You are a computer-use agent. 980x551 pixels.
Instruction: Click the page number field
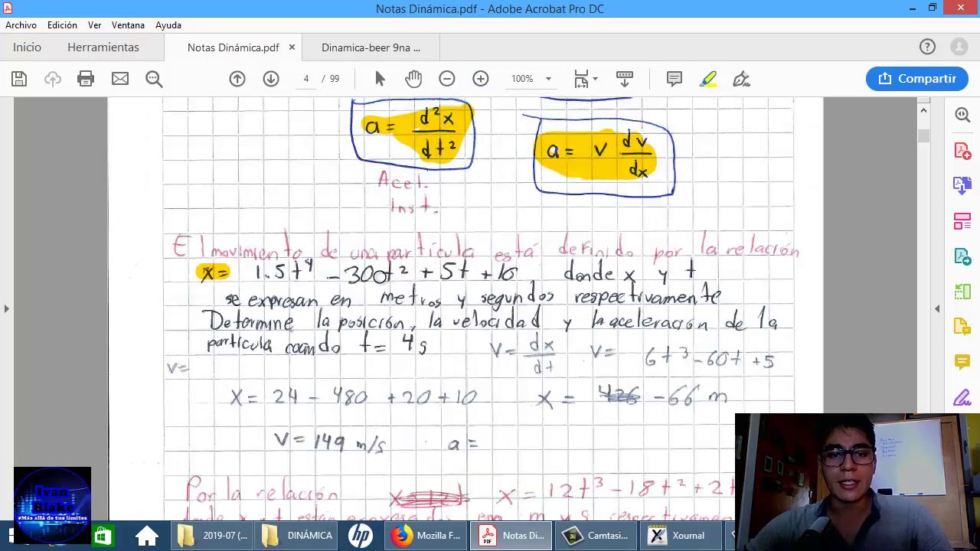pos(305,79)
